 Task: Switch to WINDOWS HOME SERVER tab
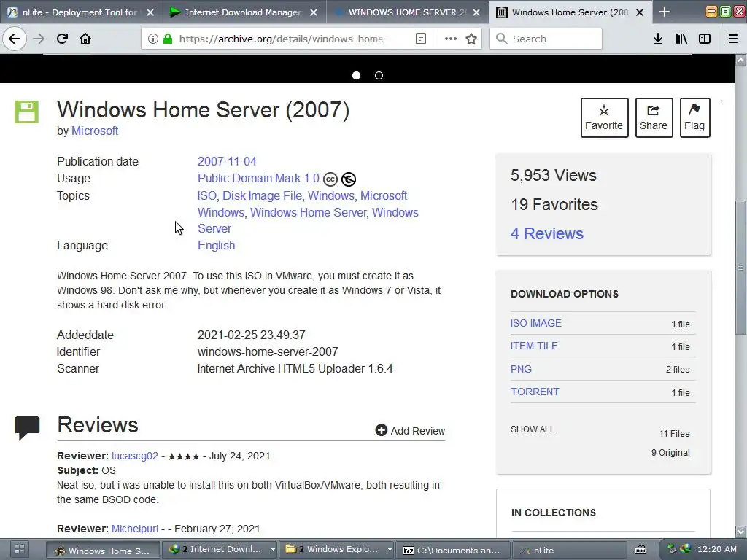(x=407, y=12)
